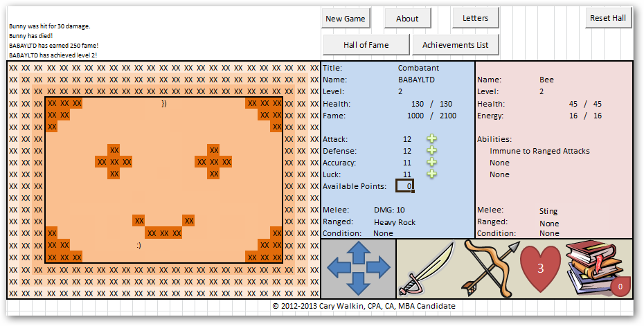Click the red heart showing 3
This screenshot has width=644, height=326.
coord(540,269)
